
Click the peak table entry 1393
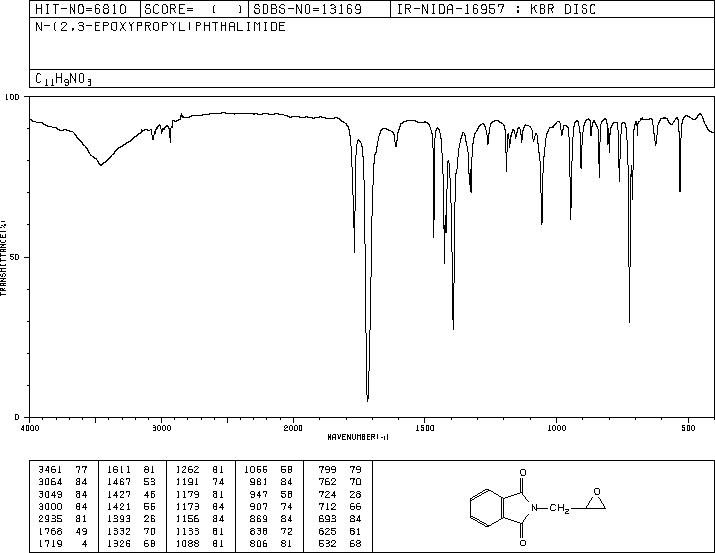pos(119,519)
